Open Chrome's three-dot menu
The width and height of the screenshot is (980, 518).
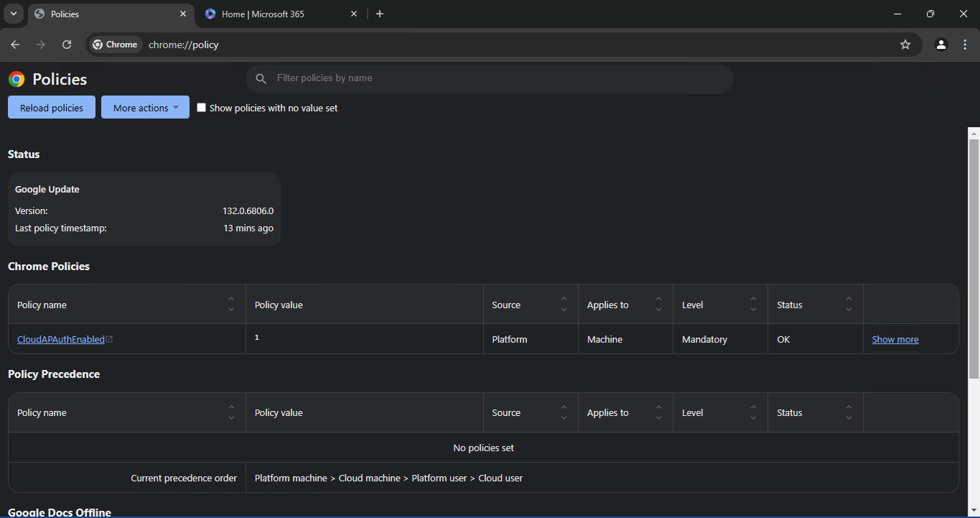click(x=965, y=45)
